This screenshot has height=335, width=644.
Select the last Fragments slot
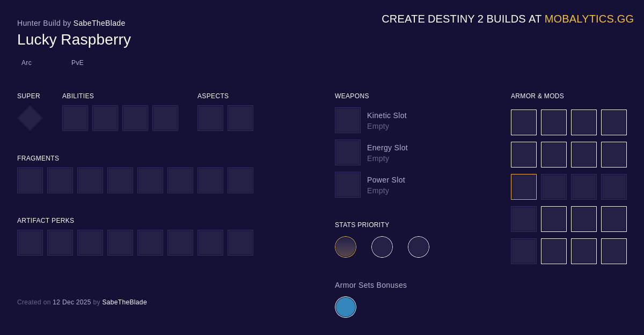tap(240, 180)
